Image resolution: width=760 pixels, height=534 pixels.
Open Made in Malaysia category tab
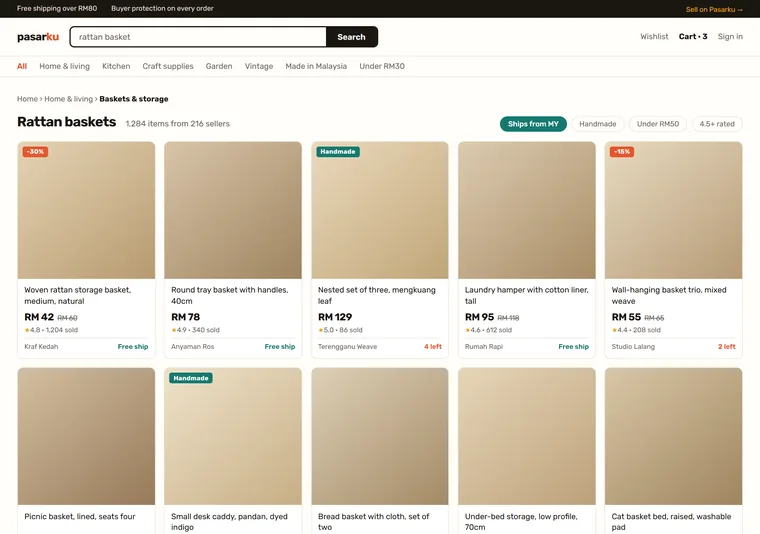[x=316, y=66]
